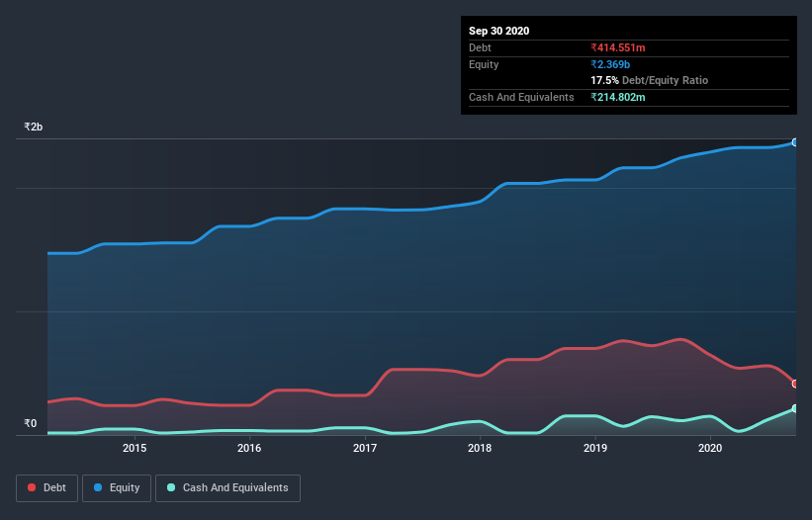Select the Debt endpoint marker on red line
Image resolution: width=812 pixels, height=520 pixels.
[795, 384]
